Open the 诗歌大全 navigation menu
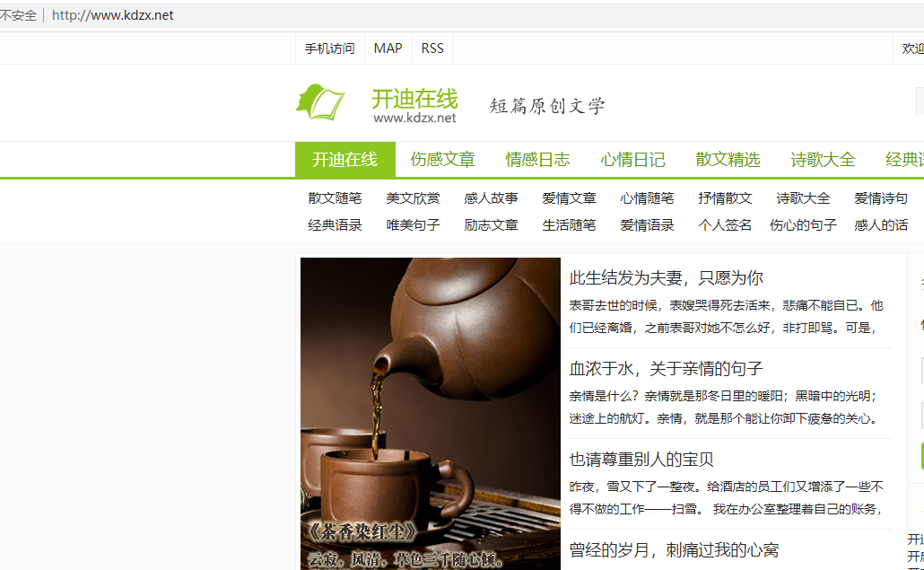The image size is (924, 570). click(x=822, y=159)
